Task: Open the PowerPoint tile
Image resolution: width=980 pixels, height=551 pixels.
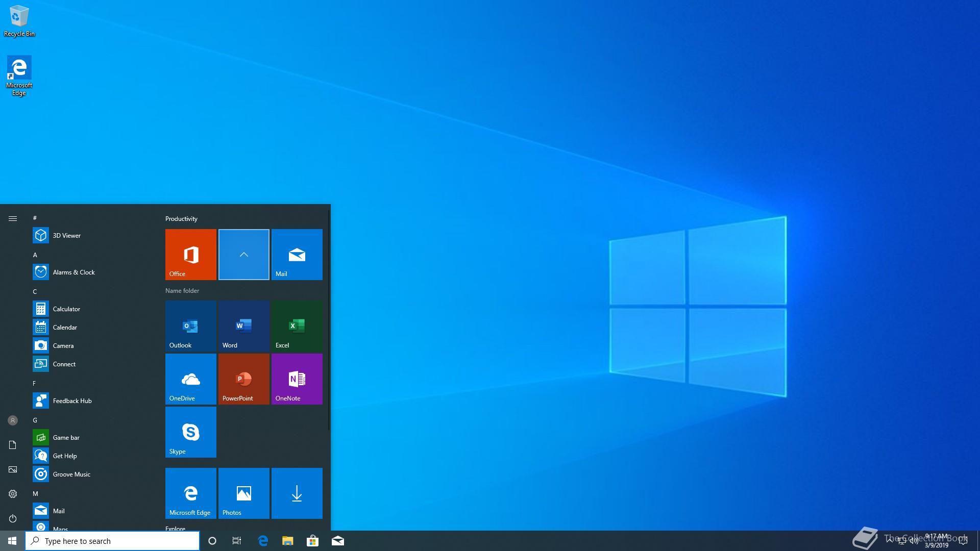Action: pyautogui.click(x=244, y=379)
